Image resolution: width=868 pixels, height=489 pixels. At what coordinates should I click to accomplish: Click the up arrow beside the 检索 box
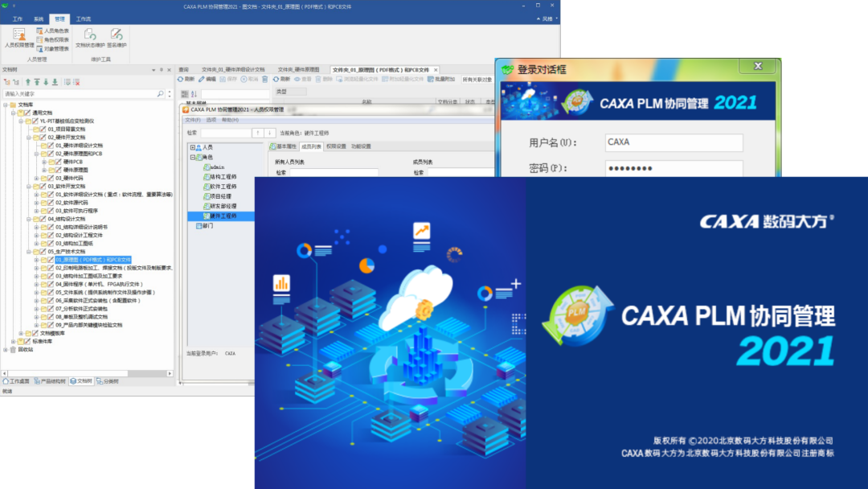coord(257,133)
